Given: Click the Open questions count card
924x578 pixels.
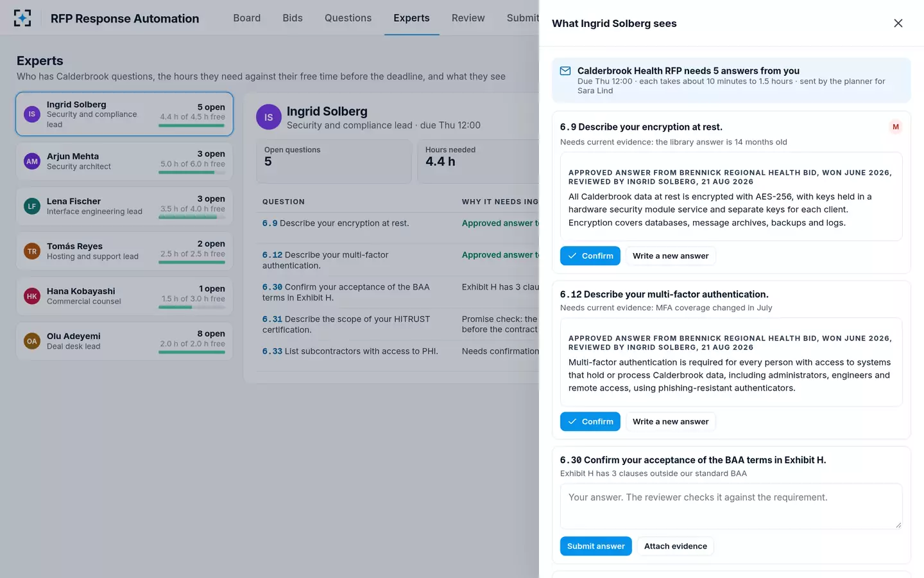Looking at the screenshot, I should 334,161.
